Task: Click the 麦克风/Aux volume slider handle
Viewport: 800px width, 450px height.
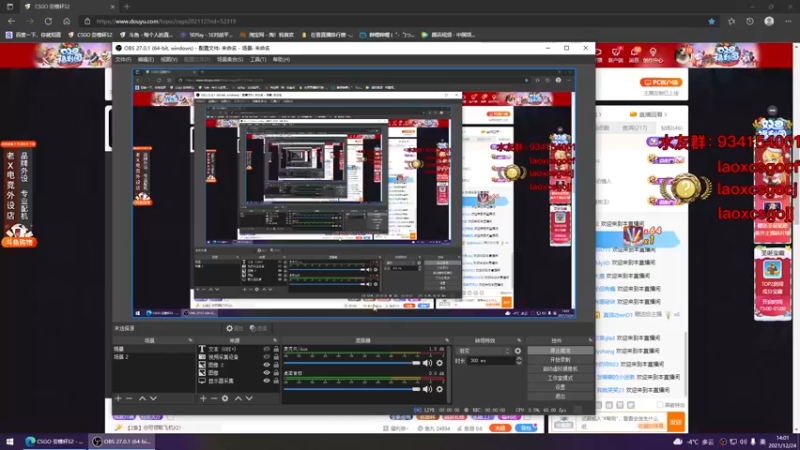Action: pos(416,363)
